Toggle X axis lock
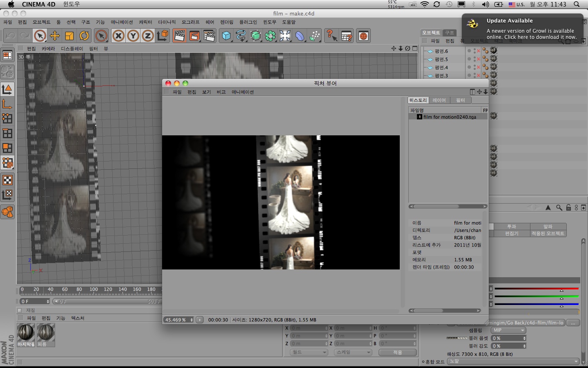The image size is (588, 368). click(118, 36)
